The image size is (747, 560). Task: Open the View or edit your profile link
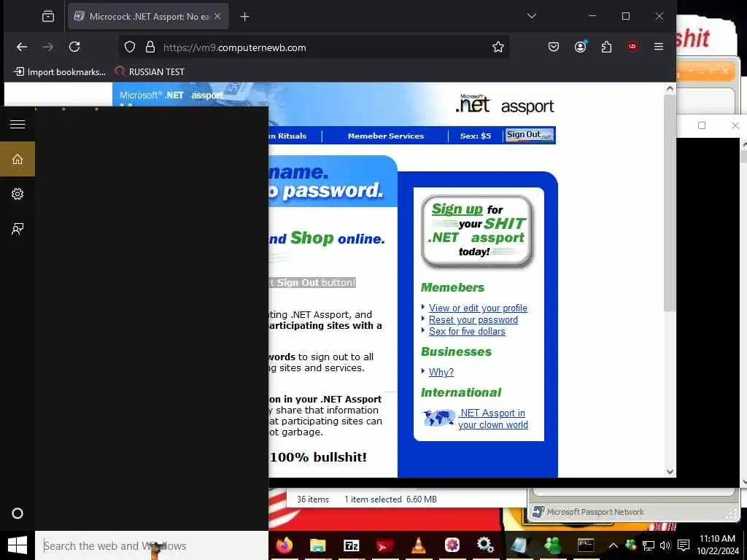point(478,308)
